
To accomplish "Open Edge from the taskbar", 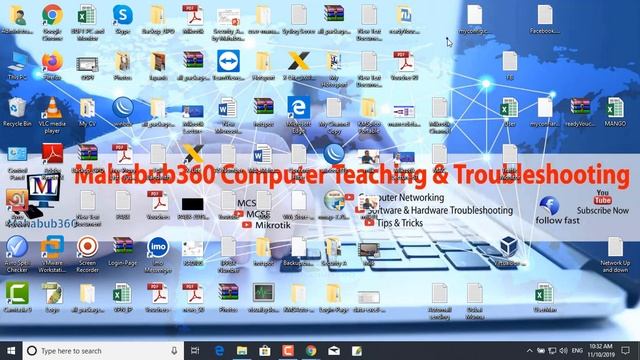I will [219, 351].
